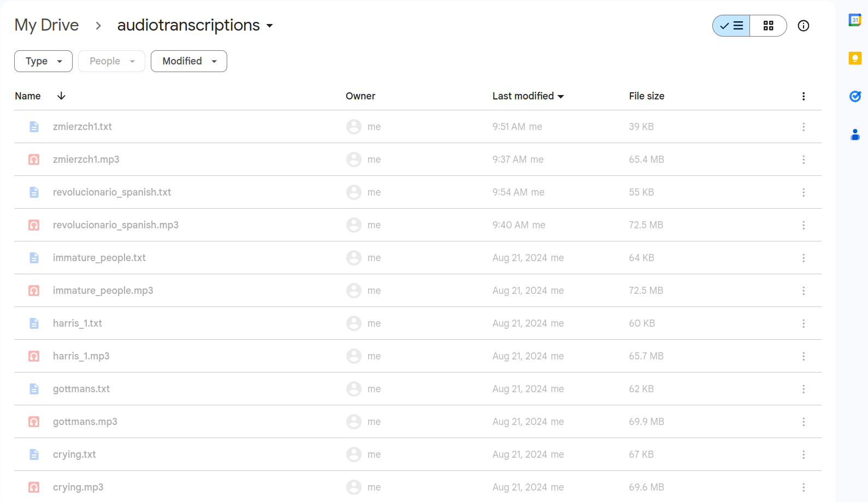Reverse the Name sort direction arrow
The image size is (868, 502).
pos(61,96)
